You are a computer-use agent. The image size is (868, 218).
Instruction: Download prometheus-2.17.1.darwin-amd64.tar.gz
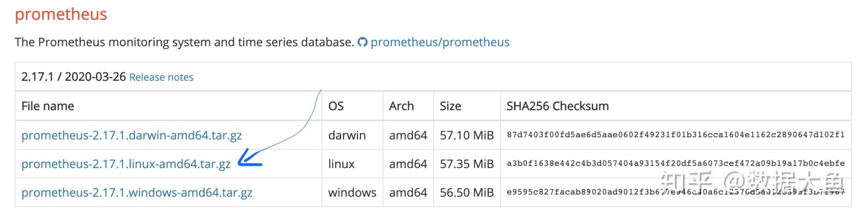coord(131,135)
